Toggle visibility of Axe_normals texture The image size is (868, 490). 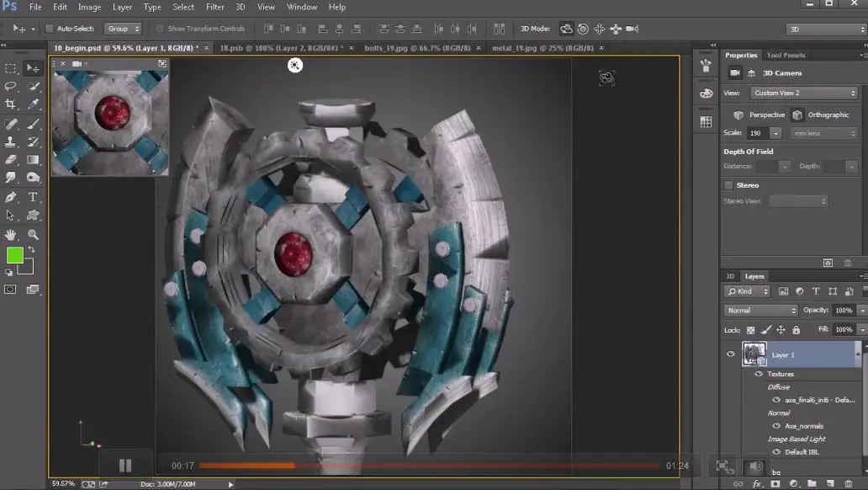pyautogui.click(x=776, y=426)
